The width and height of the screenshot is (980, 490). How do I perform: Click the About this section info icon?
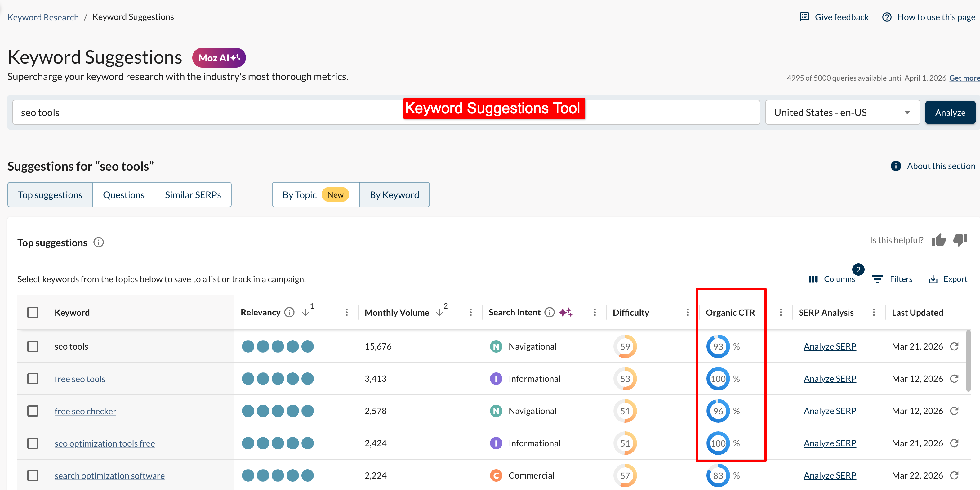[896, 166]
